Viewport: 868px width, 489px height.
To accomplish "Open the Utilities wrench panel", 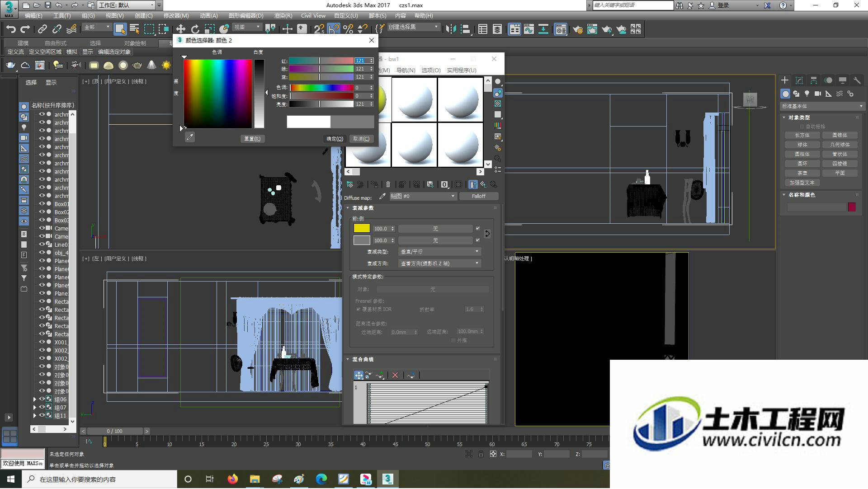I will click(x=857, y=80).
